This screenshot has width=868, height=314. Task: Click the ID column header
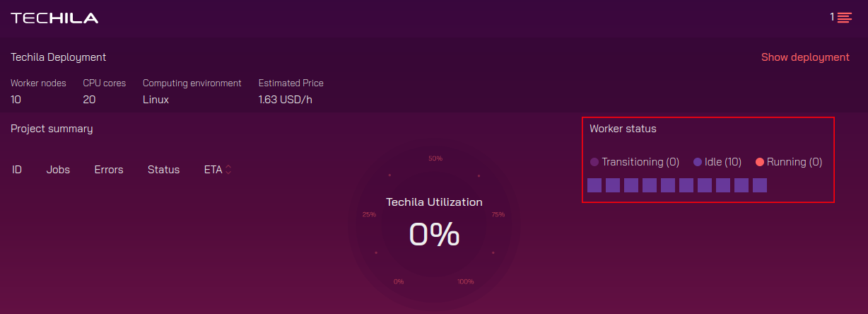point(17,170)
